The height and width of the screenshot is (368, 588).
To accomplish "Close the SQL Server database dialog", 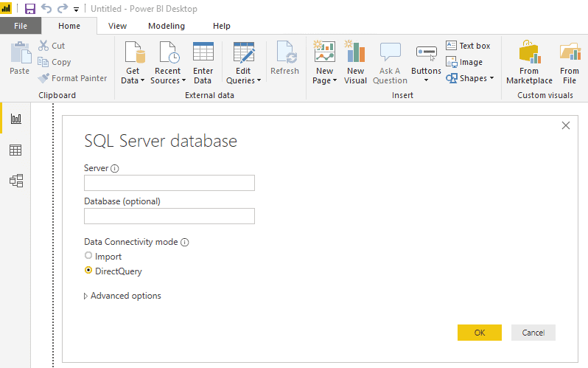I will point(565,125).
